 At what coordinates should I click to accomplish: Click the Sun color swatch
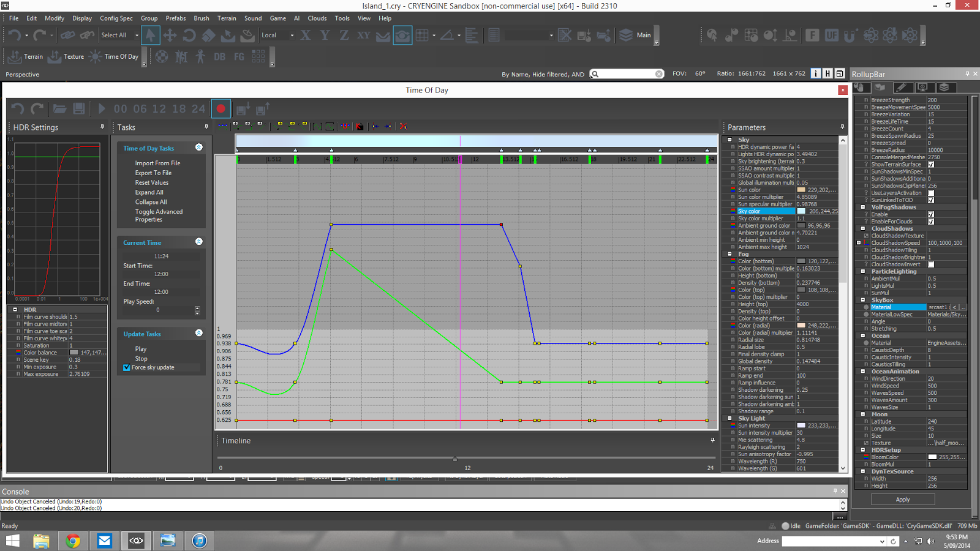(801, 190)
